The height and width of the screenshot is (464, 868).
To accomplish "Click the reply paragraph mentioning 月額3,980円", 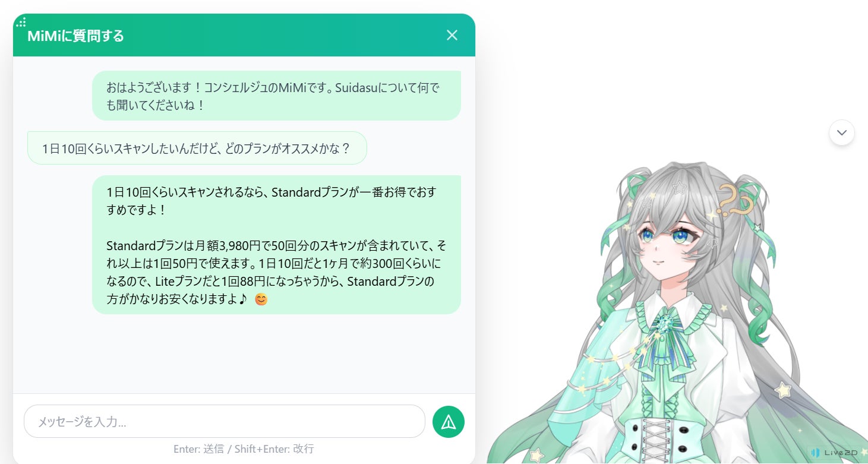I will tap(276, 272).
